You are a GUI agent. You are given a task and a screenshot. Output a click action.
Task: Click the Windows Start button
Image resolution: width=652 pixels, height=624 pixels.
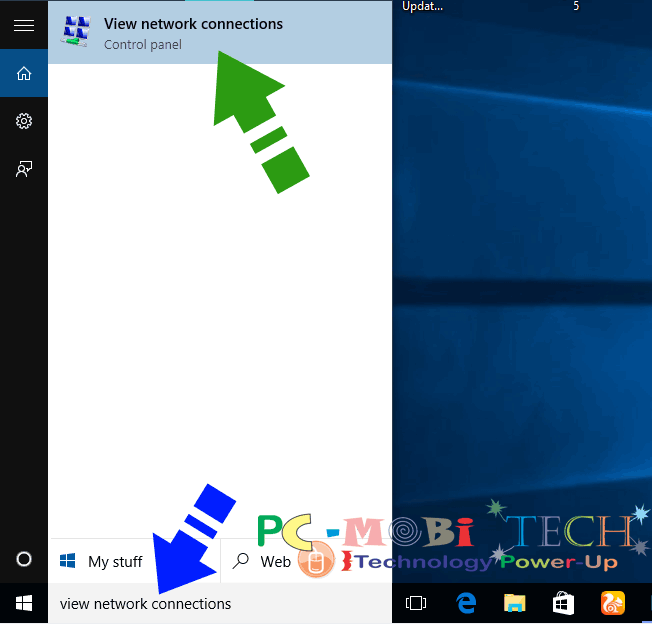[24, 603]
